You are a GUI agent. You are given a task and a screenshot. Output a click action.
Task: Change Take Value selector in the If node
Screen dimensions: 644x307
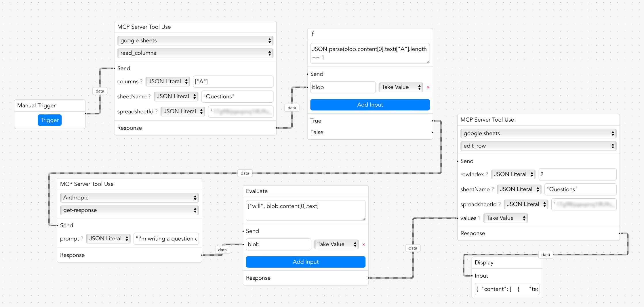pyautogui.click(x=401, y=87)
